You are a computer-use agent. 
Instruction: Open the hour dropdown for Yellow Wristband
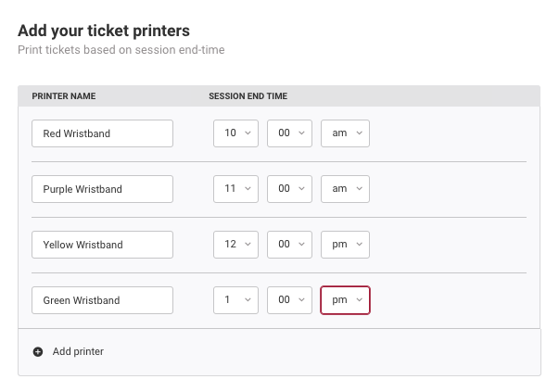237,245
